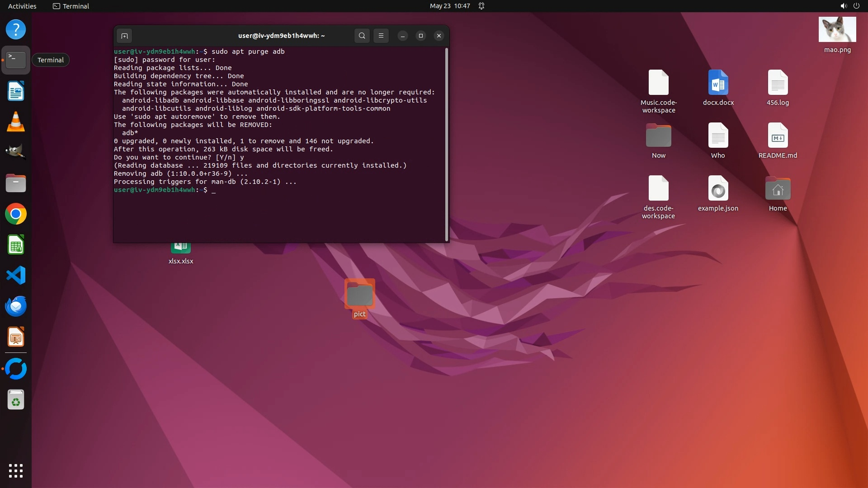The image size is (868, 488).
Task: Toggle notifications bell indicator
Action: coord(481,6)
